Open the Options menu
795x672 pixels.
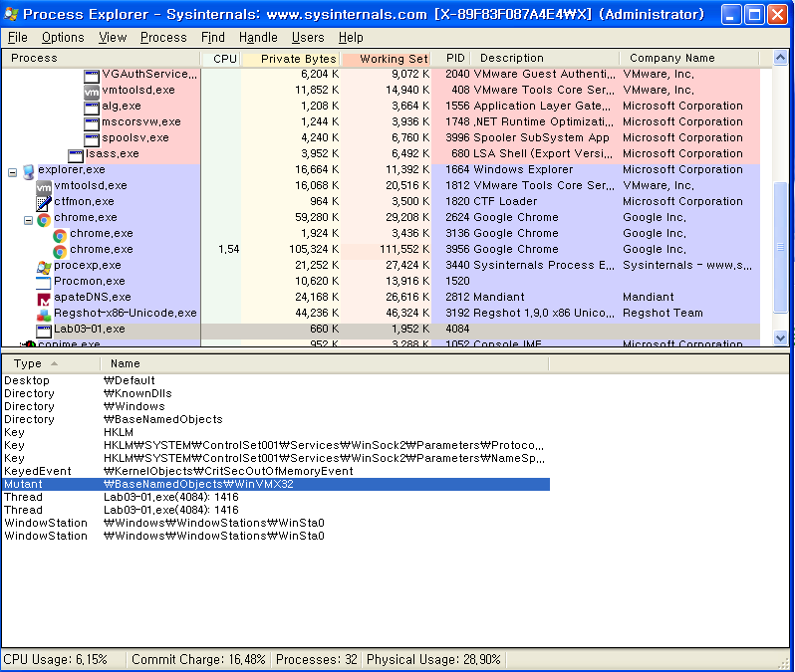[63, 38]
